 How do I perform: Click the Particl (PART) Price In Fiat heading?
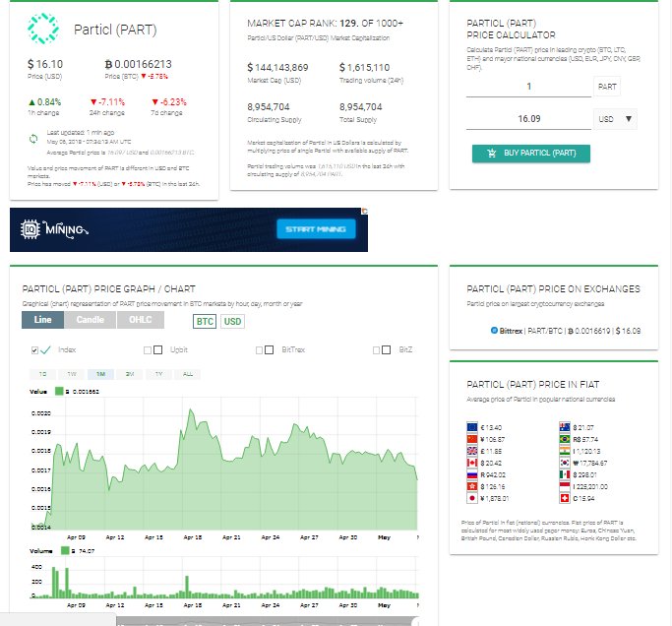click(x=532, y=385)
